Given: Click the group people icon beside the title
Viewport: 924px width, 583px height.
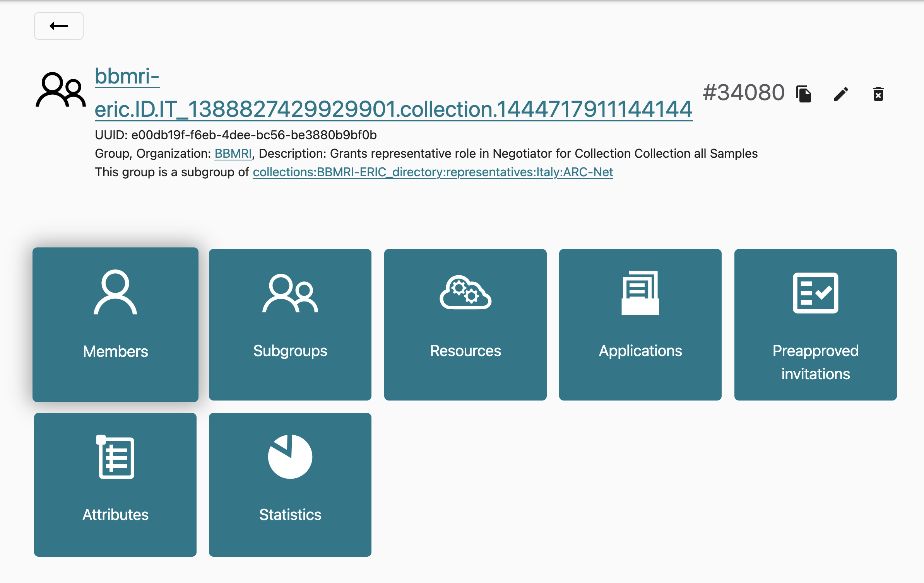Looking at the screenshot, I should 61,90.
